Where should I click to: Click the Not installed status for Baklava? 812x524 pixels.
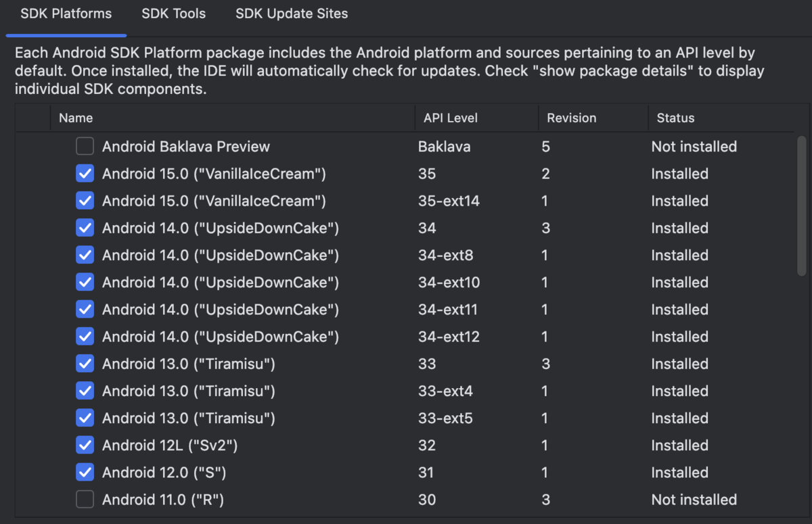pyautogui.click(x=694, y=146)
